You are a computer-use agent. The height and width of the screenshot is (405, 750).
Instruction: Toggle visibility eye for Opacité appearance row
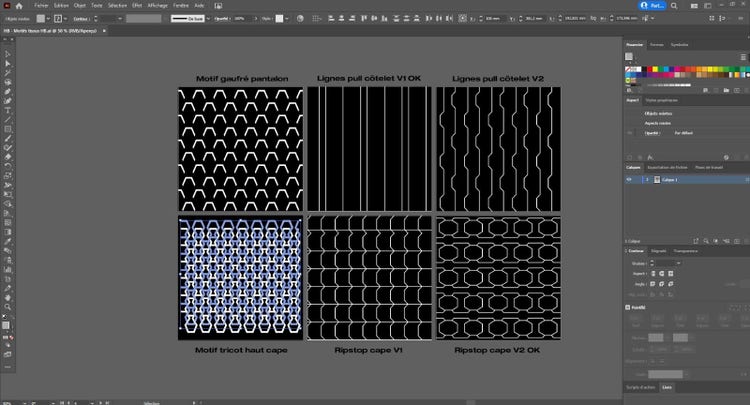(x=629, y=132)
